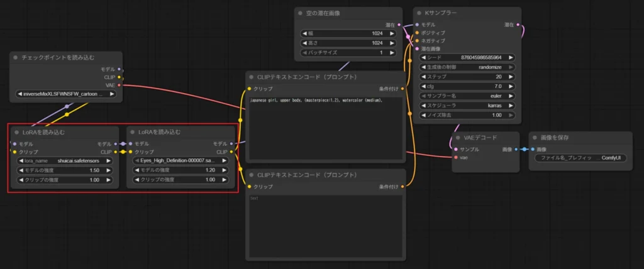644x269 pixels.
Task: Click the ファイル名_プレフィックス field showing ComfyUI
Action: pos(580,158)
